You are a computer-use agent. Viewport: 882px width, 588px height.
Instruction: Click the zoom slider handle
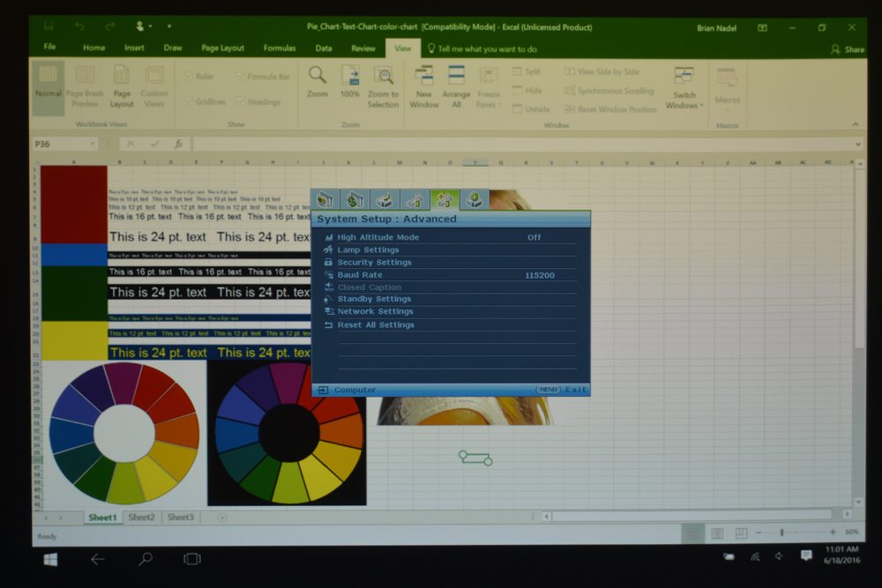[781, 532]
